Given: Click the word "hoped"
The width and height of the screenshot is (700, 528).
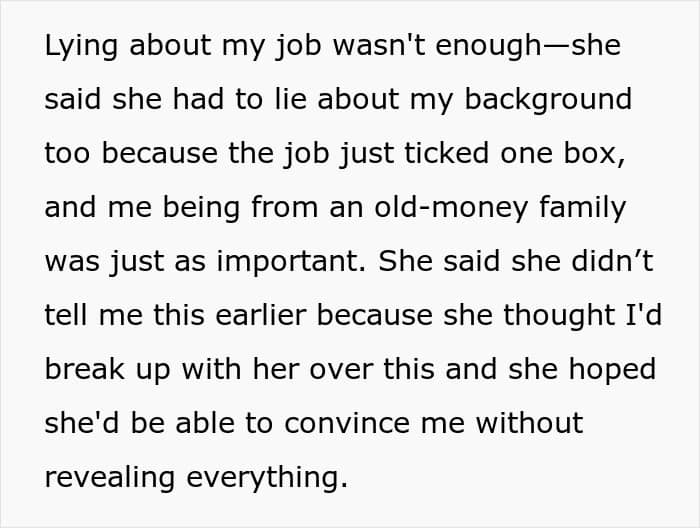Looking at the screenshot, I should pyautogui.click(x=613, y=370).
